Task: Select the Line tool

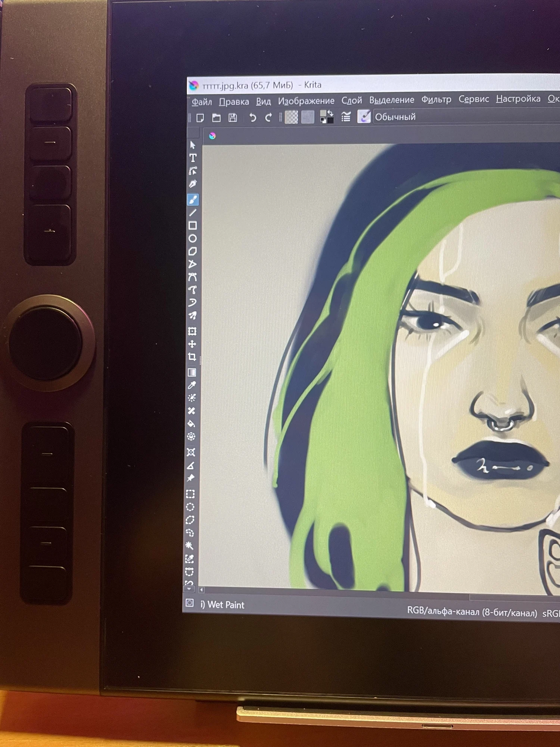Action: 193,213
